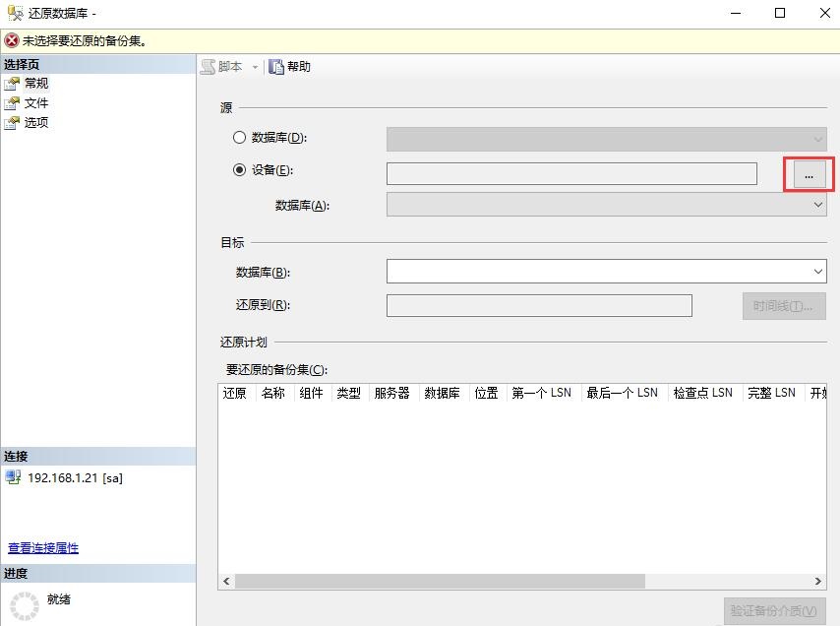Screen dimensions: 840x626
Task: Select the 设备(E) source radio button
Action: (239, 169)
